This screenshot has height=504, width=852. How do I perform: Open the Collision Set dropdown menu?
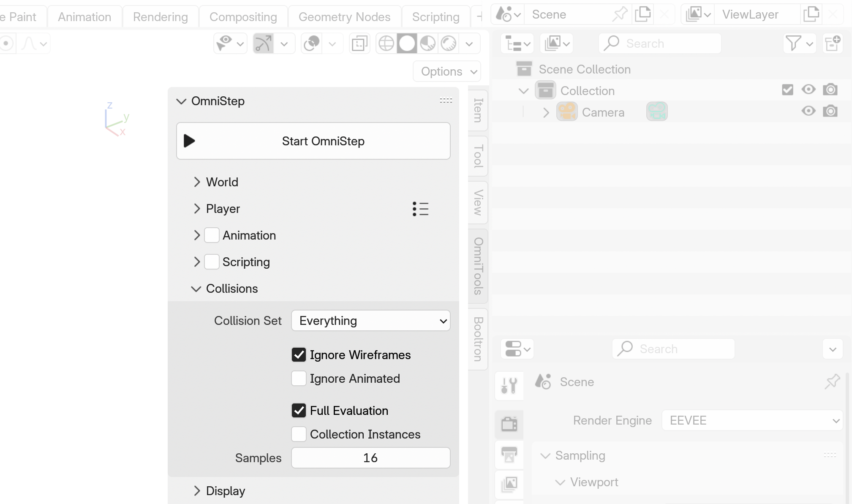[370, 320]
